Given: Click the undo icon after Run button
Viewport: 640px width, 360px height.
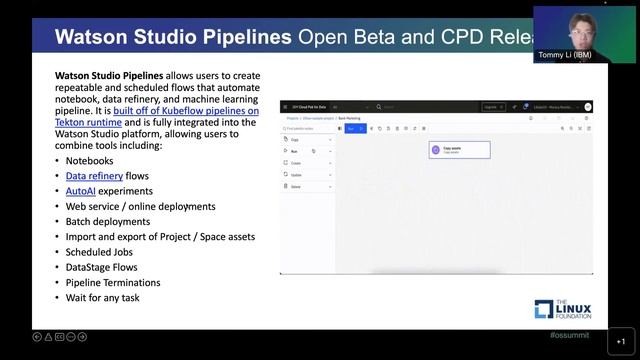Looking at the screenshot, I should click(x=371, y=129).
